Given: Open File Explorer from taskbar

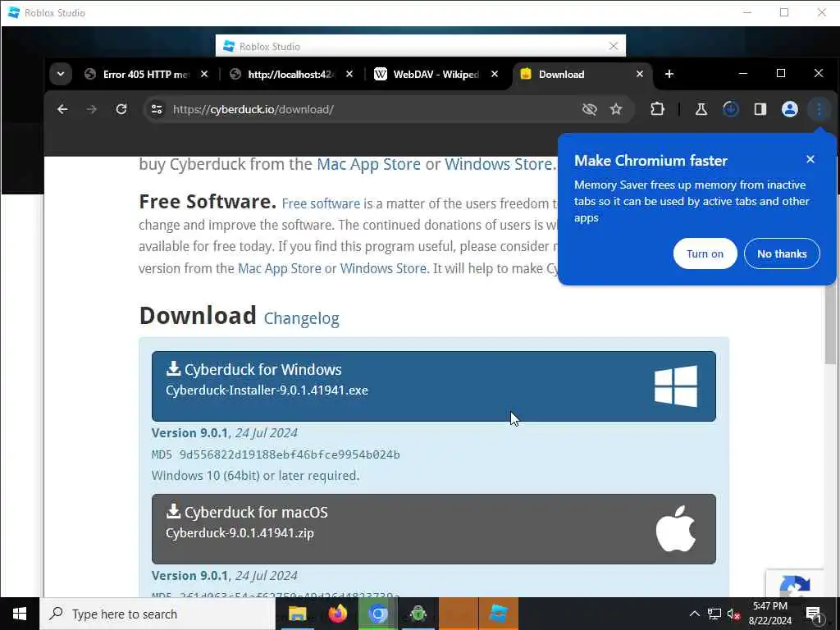Looking at the screenshot, I should click(x=297, y=614).
